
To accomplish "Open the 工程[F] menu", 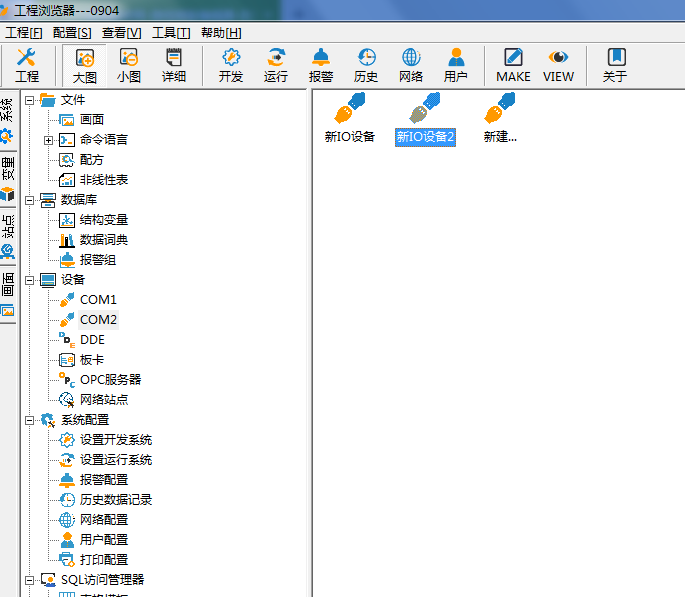I will pos(24,33).
